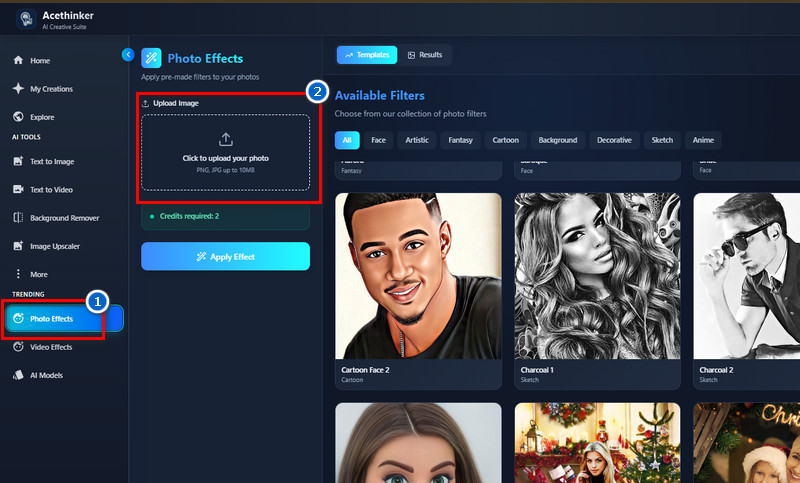The image size is (800, 483).
Task: Filter by the Decorative category
Action: 614,140
